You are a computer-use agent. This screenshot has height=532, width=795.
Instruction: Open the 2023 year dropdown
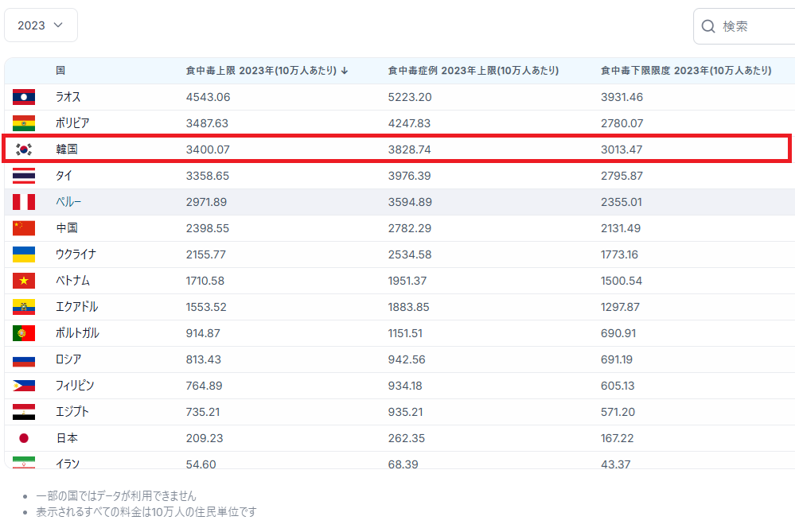[41, 25]
